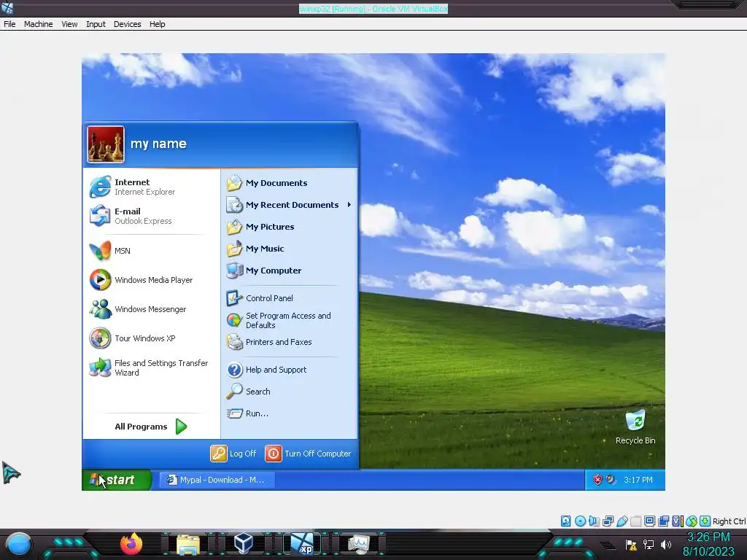Open Recycle Bin on XP desktop
The height and width of the screenshot is (560, 747).
[635, 427]
